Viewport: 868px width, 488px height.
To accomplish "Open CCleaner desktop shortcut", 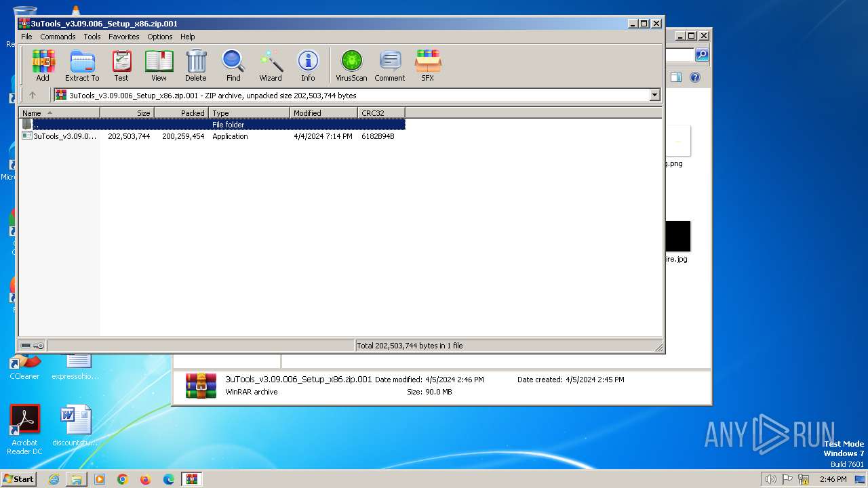I will (x=24, y=365).
